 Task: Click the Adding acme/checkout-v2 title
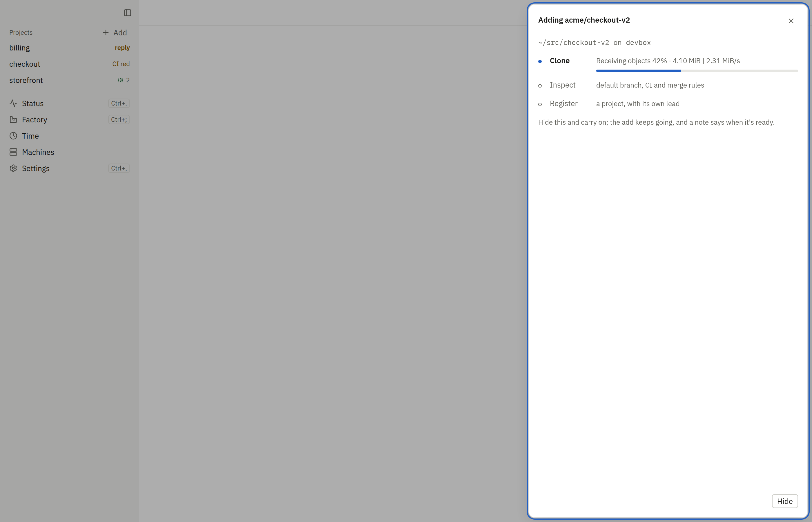(584, 20)
